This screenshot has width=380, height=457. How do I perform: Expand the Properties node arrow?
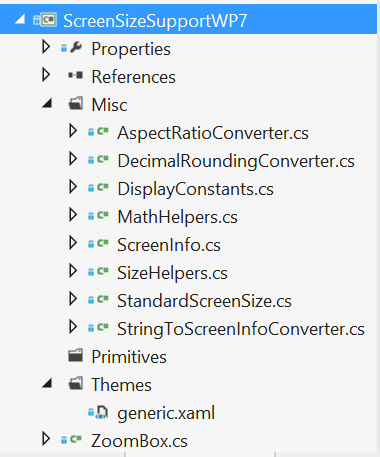tap(46, 47)
